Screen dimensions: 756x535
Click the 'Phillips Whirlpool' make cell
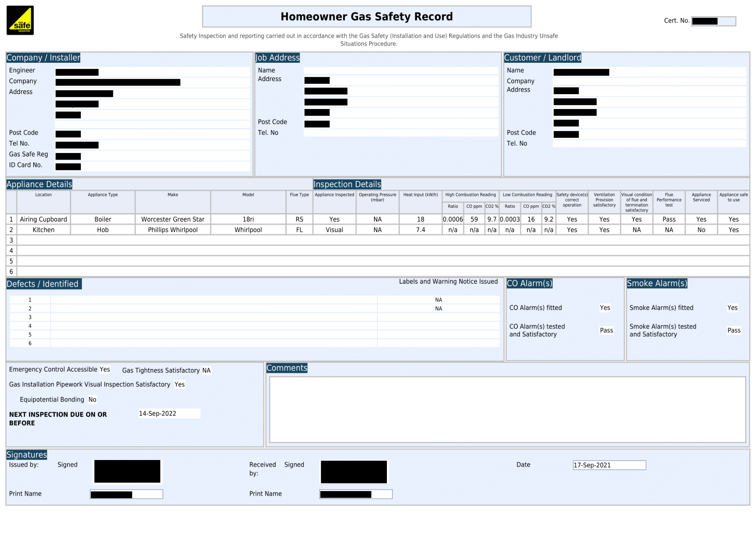(173, 230)
